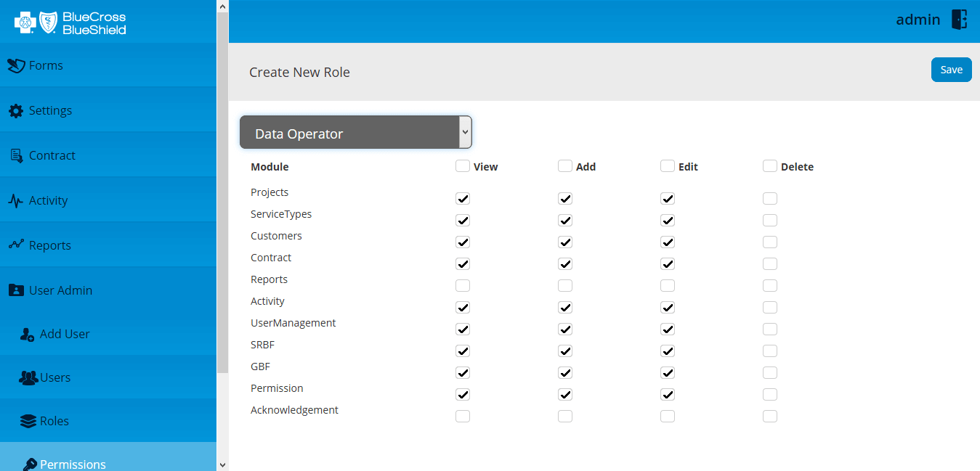
Task: Toggle the Edit column header checkbox
Action: coord(668,166)
